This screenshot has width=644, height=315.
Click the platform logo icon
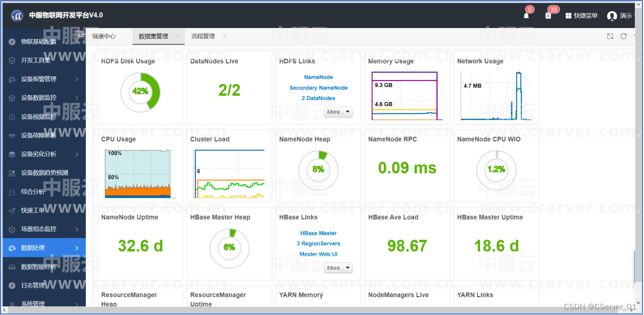click(x=17, y=16)
